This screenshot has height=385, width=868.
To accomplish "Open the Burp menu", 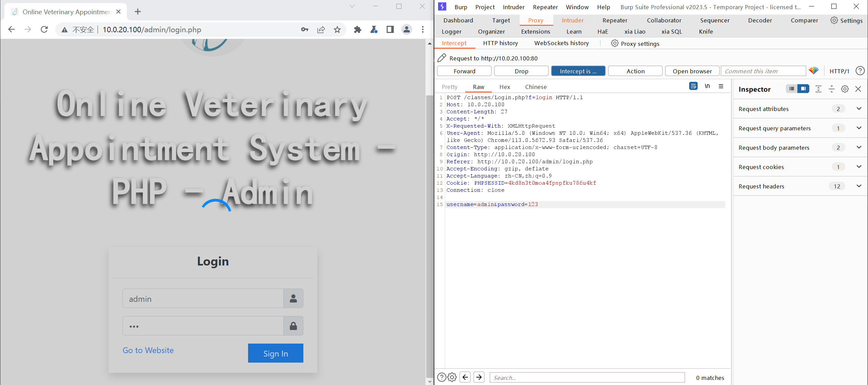I will pyautogui.click(x=461, y=7).
